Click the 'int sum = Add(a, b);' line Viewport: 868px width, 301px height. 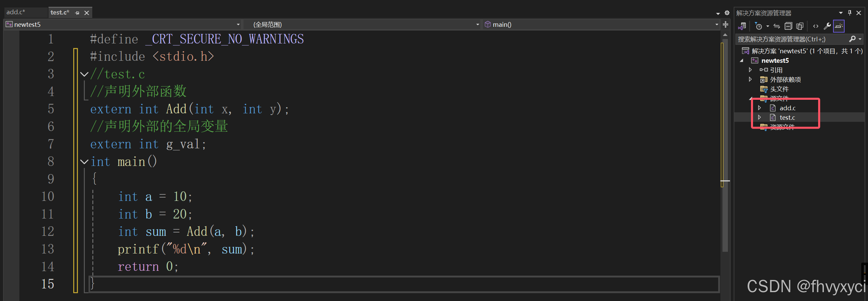tap(186, 232)
